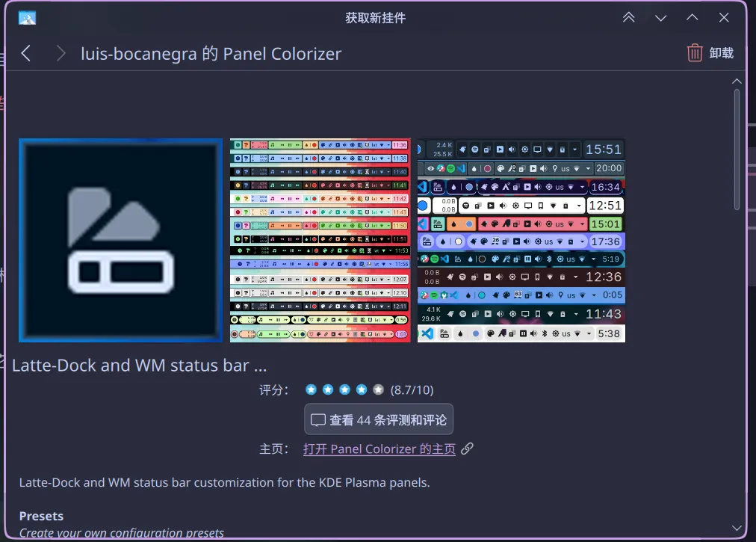Click the vertical scrollbar handle
Screen dimensions: 756x542
[x=737, y=150]
